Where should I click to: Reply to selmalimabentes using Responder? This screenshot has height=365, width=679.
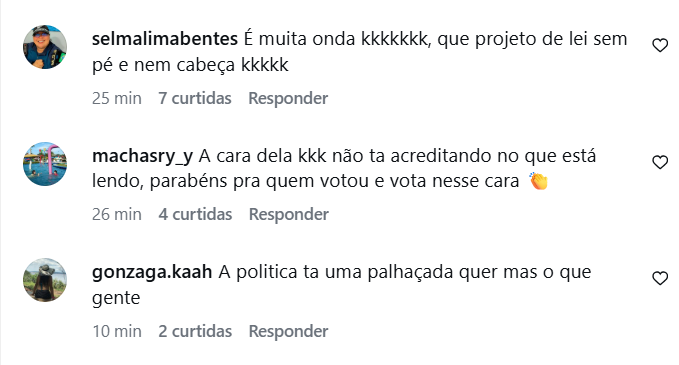coord(288,98)
